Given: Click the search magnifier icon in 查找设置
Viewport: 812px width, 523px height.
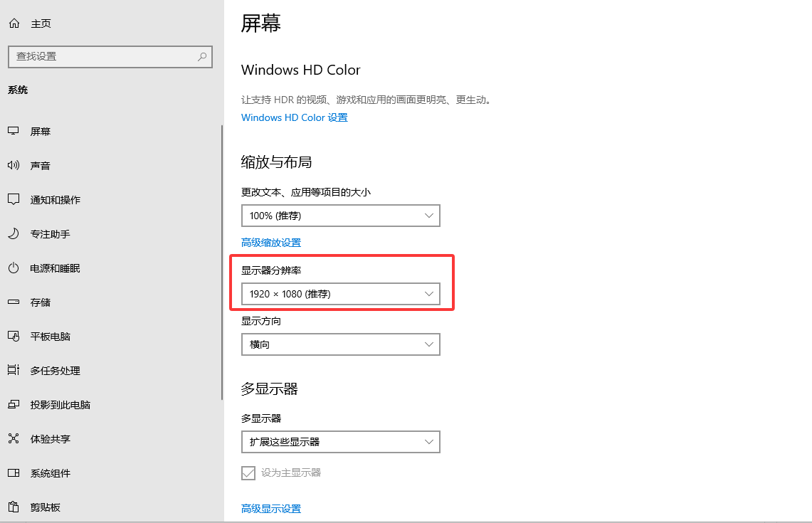Looking at the screenshot, I should click(202, 57).
